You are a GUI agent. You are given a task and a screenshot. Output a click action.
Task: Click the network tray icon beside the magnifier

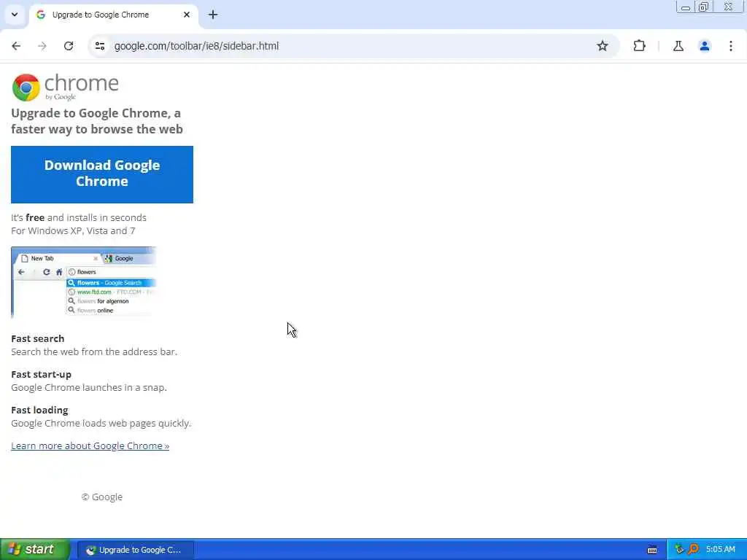(x=679, y=549)
